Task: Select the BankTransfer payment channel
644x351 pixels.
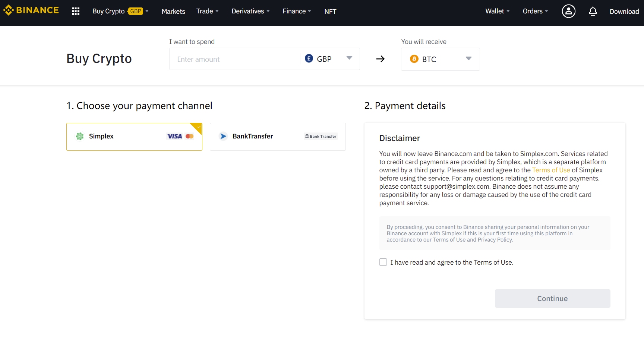Action: [x=278, y=137]
